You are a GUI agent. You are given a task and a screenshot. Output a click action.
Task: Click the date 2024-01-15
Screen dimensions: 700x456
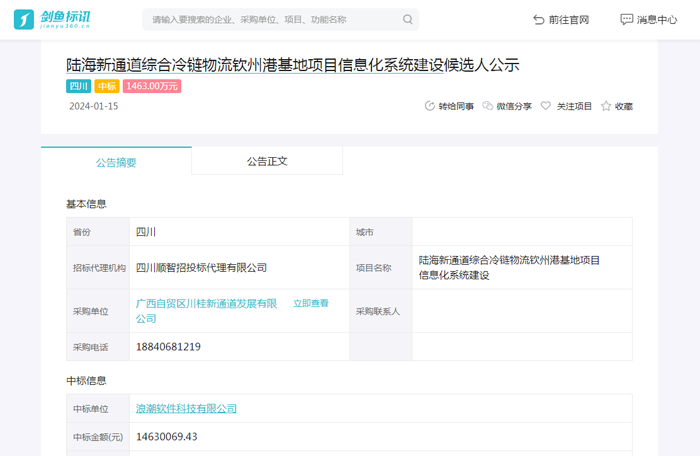94,106
